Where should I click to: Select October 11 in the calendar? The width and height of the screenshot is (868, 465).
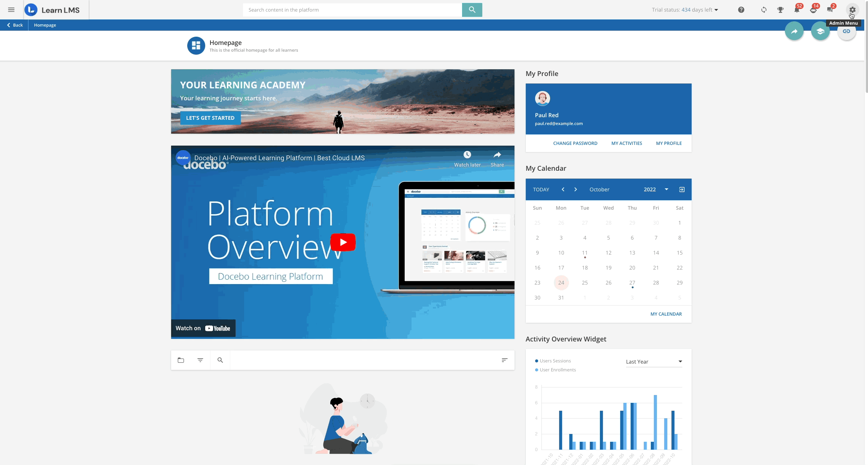[x=585, y=253]
